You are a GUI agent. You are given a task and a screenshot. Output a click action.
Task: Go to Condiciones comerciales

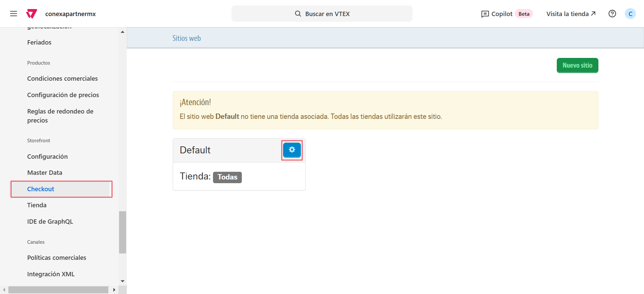[x=62, y=79]
